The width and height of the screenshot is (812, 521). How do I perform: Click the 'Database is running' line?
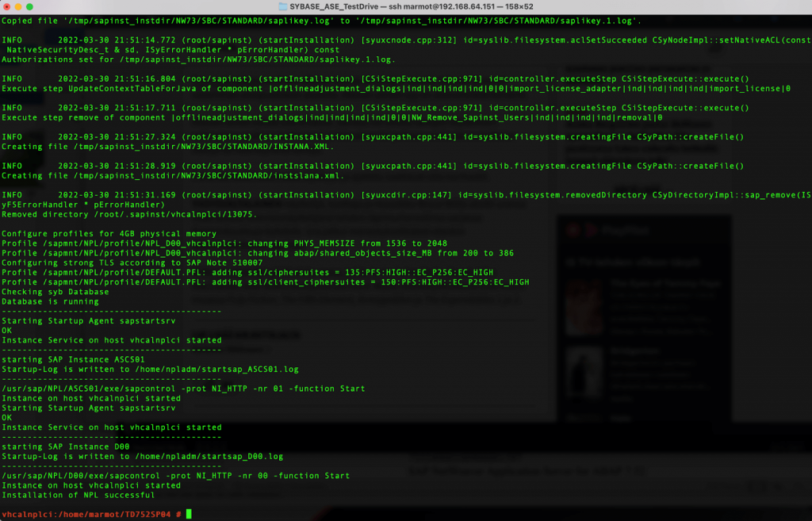(50, 301)
